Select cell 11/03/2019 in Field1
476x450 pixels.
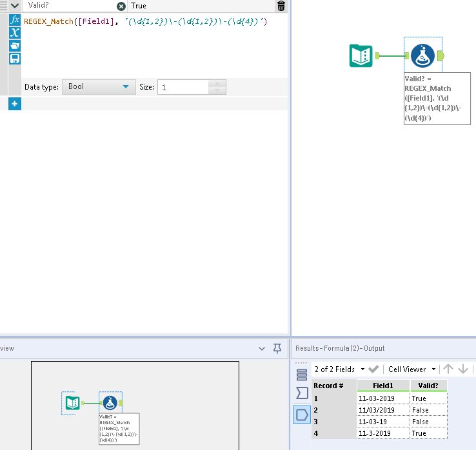coord(383,410)
